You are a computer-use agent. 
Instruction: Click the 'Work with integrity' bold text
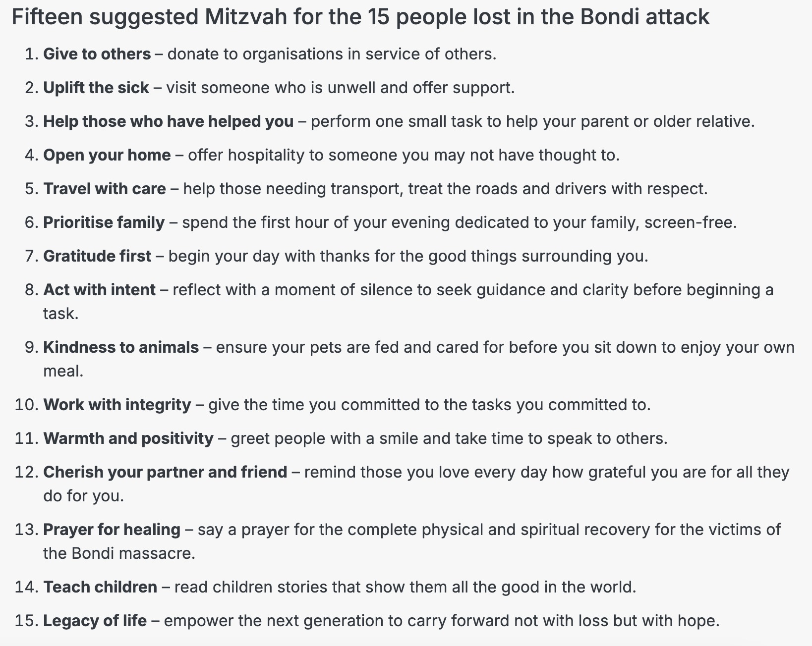coord(117,405)
